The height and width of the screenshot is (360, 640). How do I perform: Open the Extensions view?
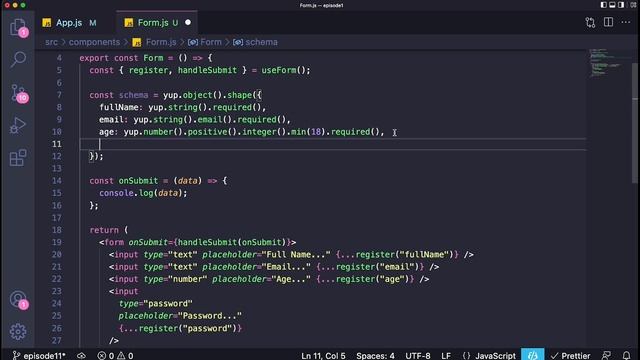[18, 158]
